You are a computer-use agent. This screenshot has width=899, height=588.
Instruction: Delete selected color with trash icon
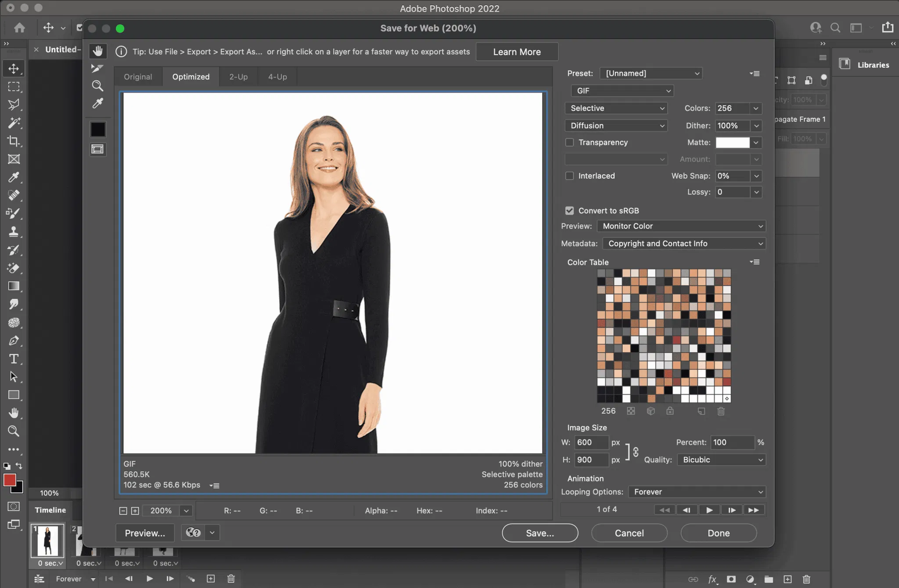tap(721, 411)
